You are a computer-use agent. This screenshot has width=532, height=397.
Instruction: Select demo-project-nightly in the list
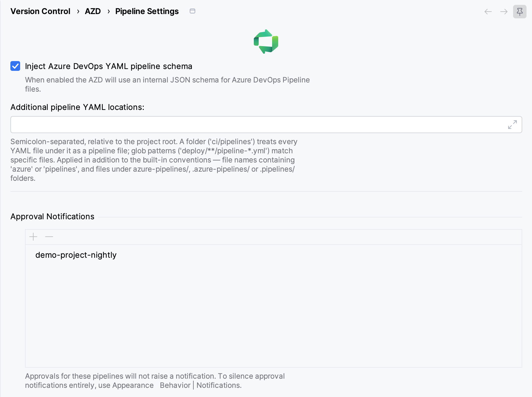(274, 255)
